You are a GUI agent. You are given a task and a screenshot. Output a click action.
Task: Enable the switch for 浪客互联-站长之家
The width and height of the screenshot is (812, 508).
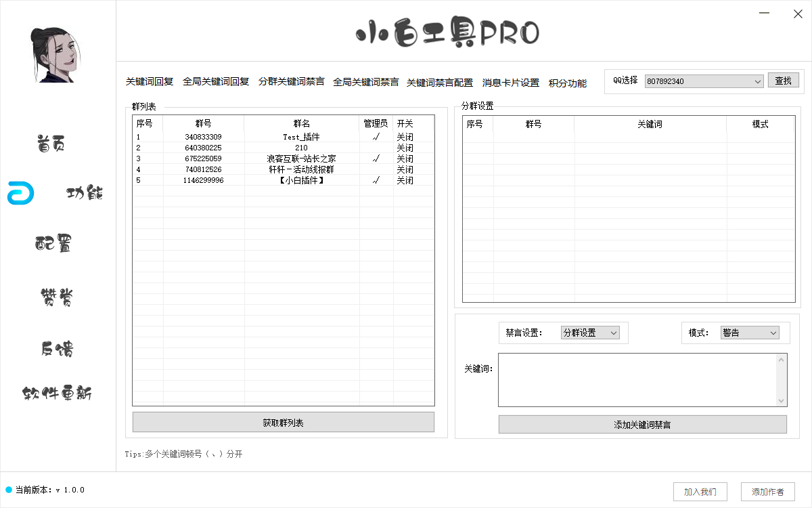pyautogui.click(x=405, y=158)
